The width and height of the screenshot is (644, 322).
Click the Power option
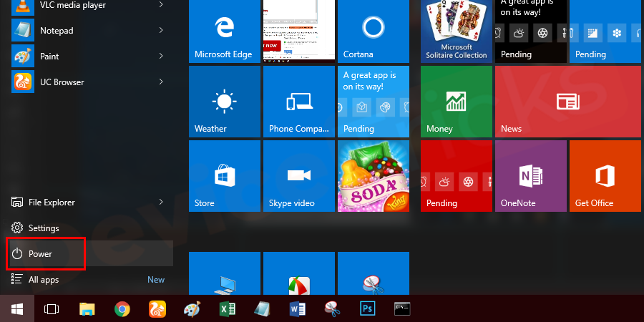[89, 254]
